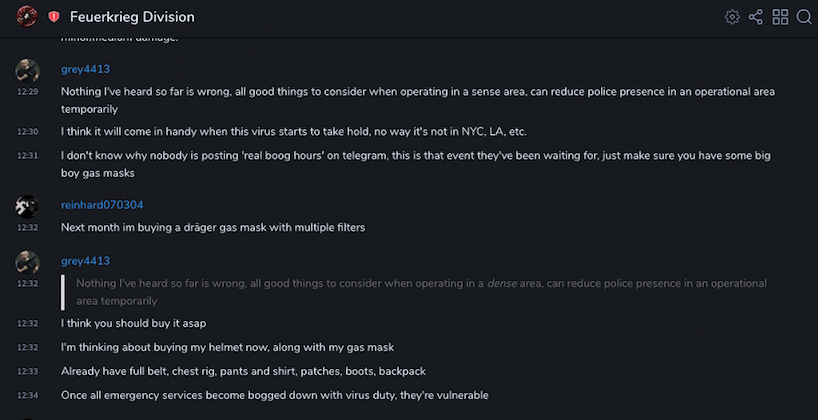Image resolution: width=818 pixels, height=420 pixels.
Task: Click the 12:34 timestamp on last message
Action: coord(27,395)
